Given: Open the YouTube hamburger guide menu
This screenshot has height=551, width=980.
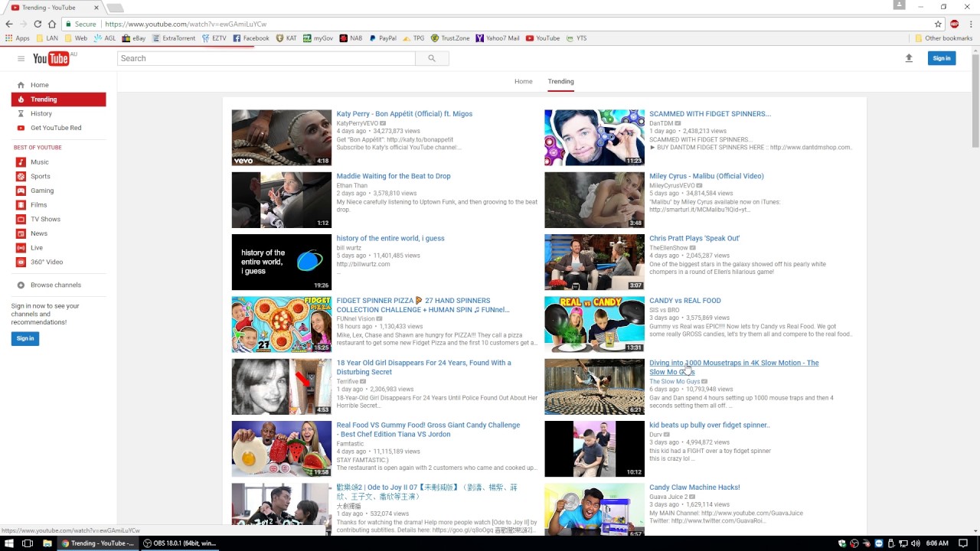Looking at the screenshot, I should click(x=21, y=58).
